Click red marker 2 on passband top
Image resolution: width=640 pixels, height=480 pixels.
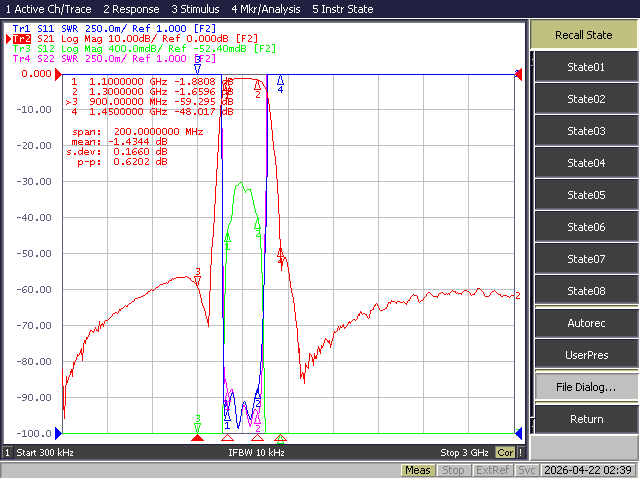tap(258, 89)
